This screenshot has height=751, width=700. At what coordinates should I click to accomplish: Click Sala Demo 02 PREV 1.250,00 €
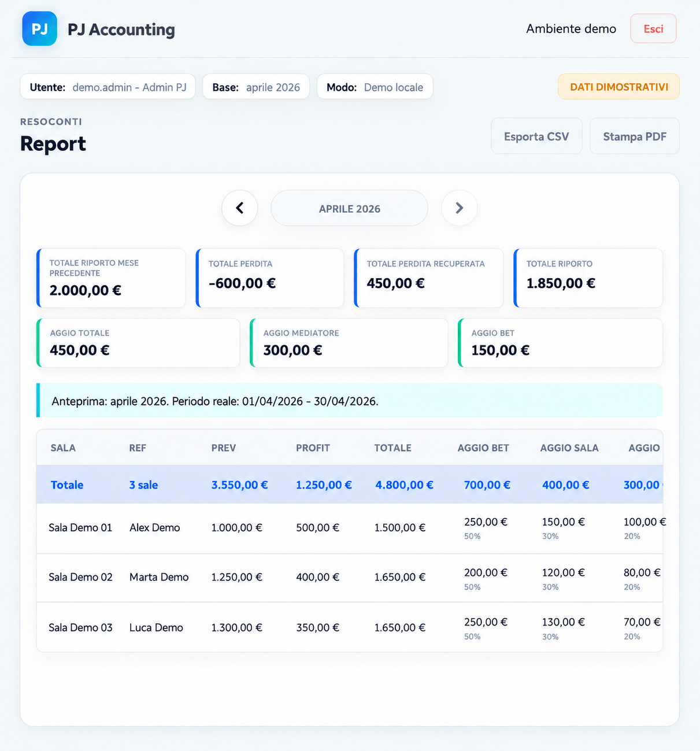tap(236, 577)
